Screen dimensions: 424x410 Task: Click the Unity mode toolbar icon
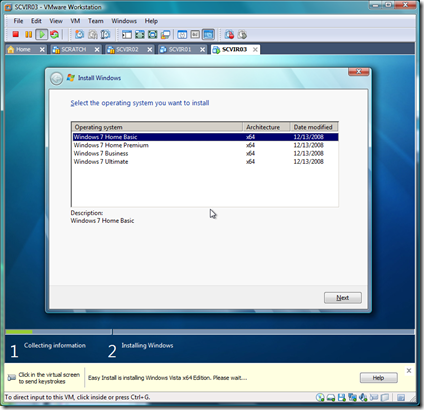[x=165, y=34]
